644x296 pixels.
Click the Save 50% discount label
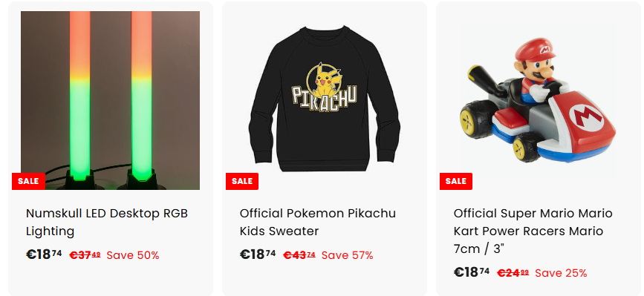(x=133, y=255)
